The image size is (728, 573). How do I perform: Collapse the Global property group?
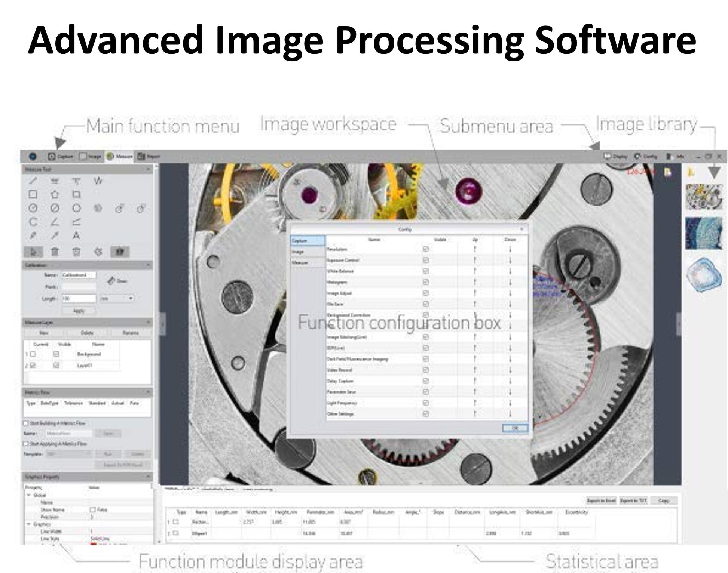coord(29,495)
